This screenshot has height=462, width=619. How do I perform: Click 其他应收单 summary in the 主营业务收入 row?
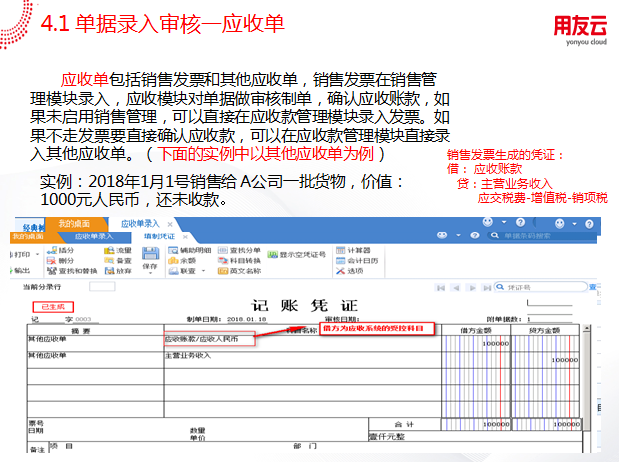click(x=47, y=355)
